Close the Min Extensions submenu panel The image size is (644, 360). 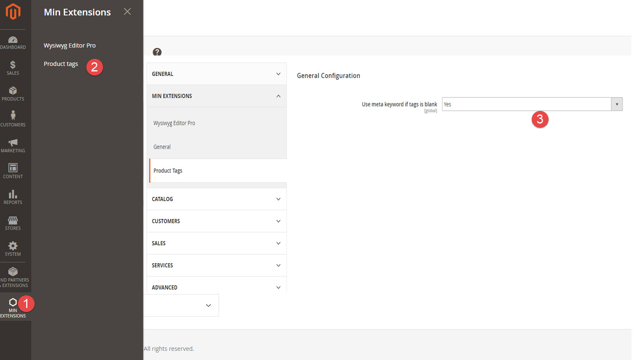coord(127,12)
